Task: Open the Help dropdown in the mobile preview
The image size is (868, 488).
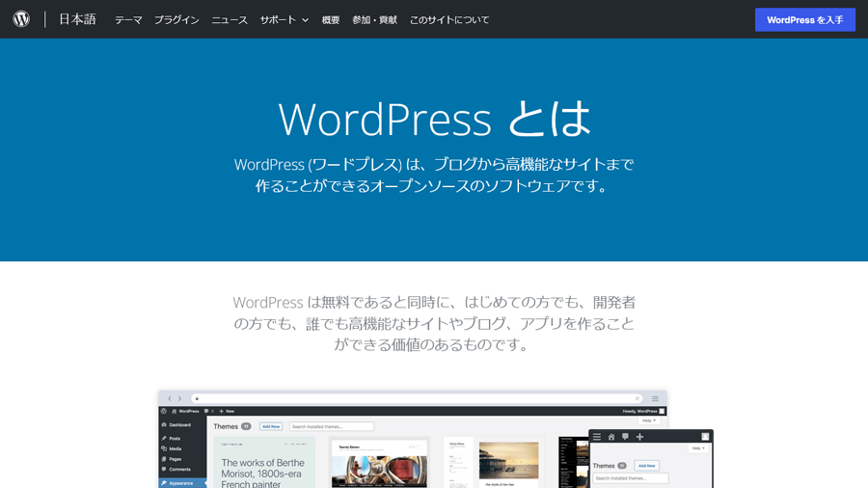Action: pos(697,448)
